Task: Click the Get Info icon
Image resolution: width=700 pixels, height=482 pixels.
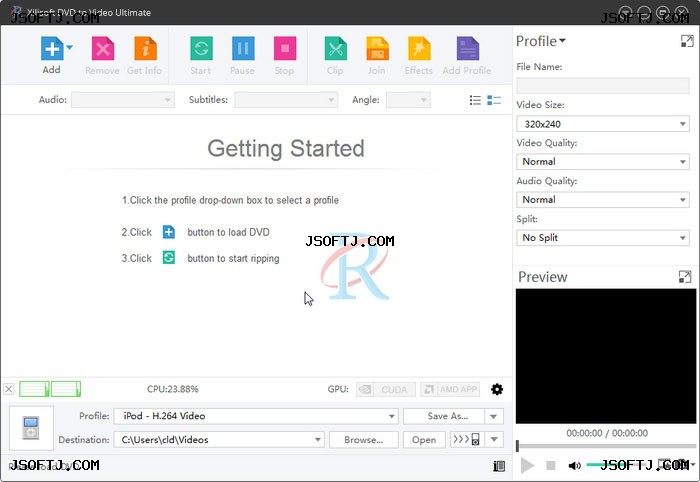Action: coord(145,48)
